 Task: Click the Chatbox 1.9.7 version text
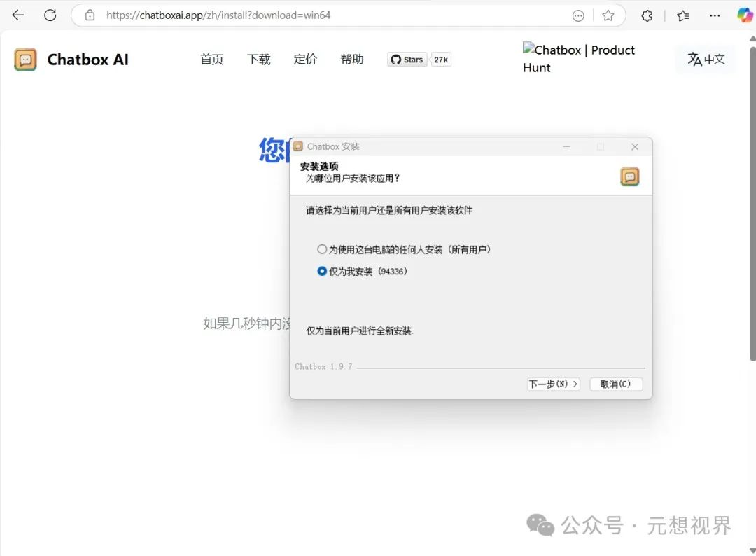tap(323, 366)
